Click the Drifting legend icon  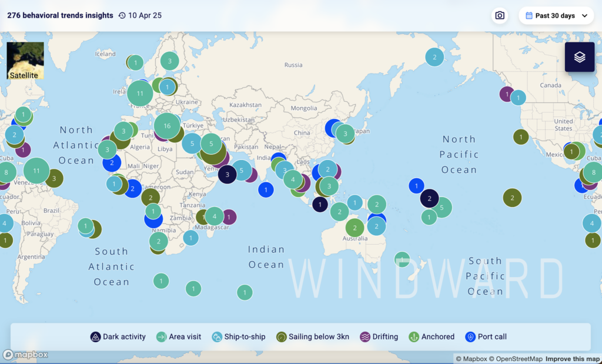pos(364,337)
